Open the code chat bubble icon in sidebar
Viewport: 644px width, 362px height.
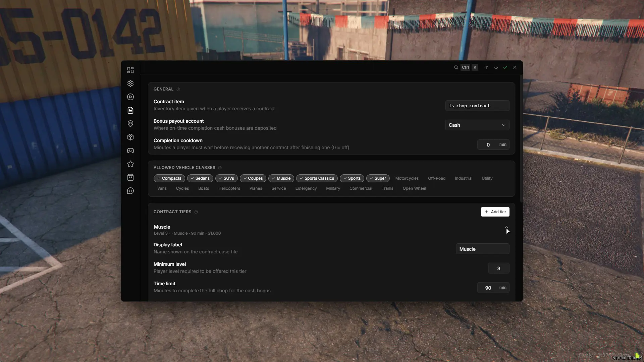130,191
